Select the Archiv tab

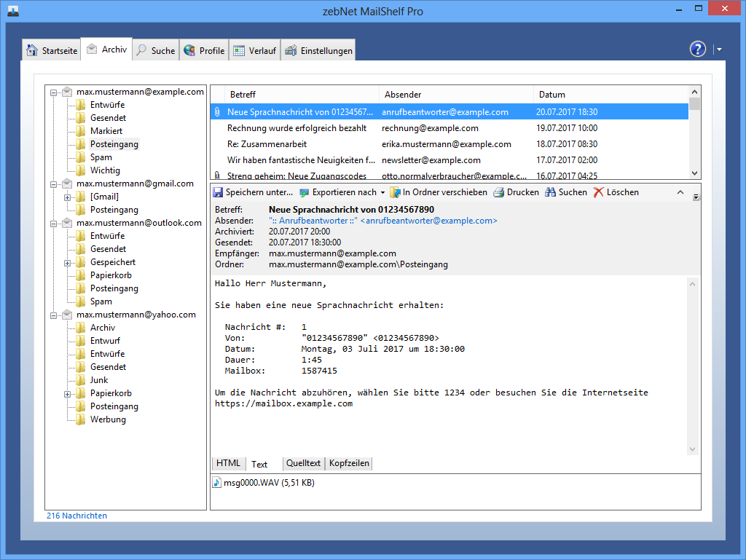point(106,49)
